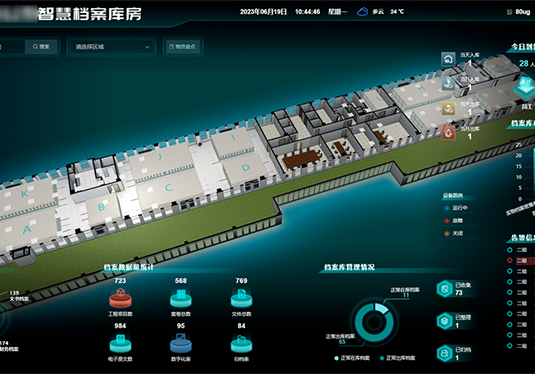Select storage area D on the 3D map
535x374 pixels.
click(245, 168)
